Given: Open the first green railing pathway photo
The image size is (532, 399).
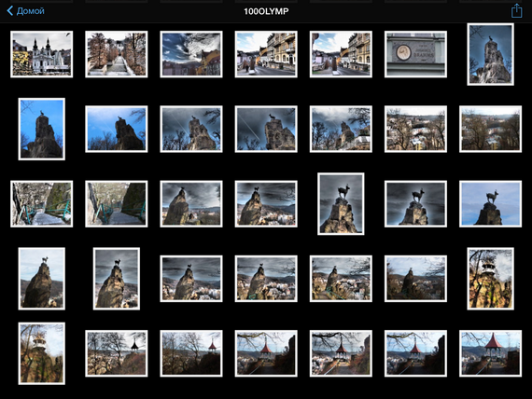Looking at the screenshot, I should (x=42, y=204).
